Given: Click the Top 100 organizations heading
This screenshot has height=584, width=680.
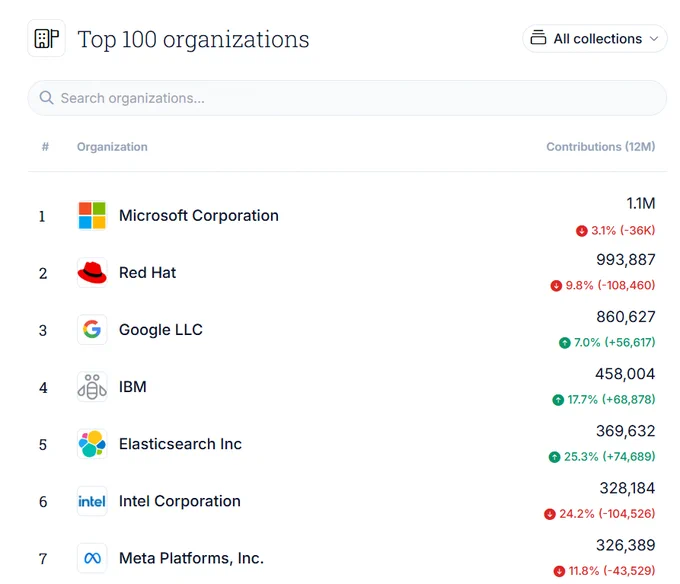Looking at the screenshot, I should (x=193, y=39).
